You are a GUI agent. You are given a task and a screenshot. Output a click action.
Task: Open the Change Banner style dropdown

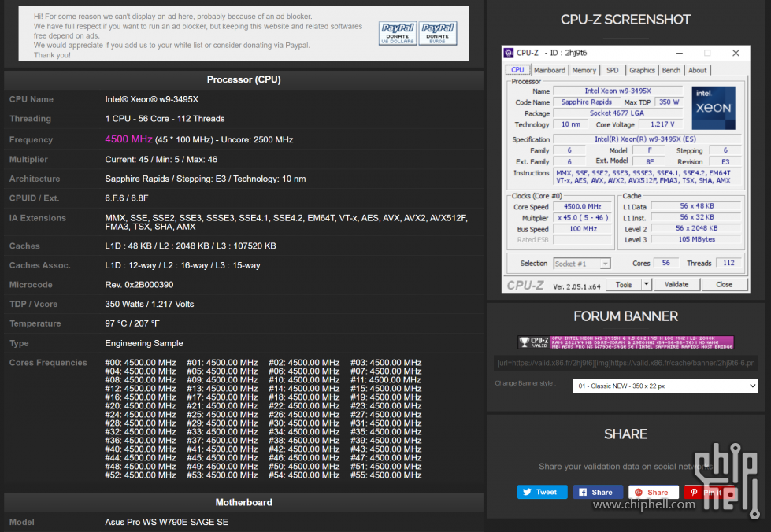tap(665, 386)
